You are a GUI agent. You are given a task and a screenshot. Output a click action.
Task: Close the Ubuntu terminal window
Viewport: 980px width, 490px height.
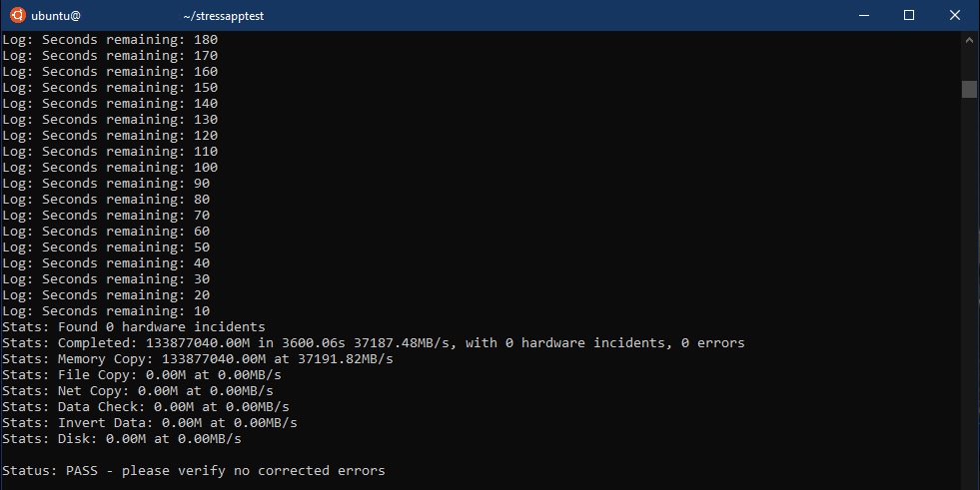coord(954,15)
